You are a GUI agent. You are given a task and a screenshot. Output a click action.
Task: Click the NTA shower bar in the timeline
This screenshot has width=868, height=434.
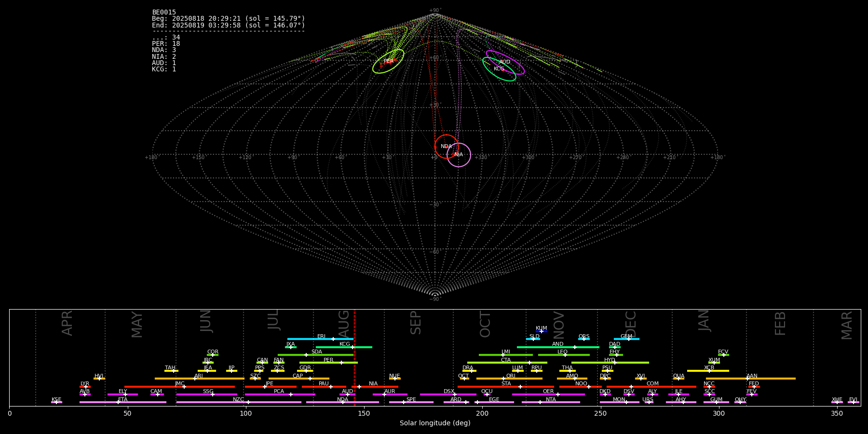coord(551,402)
